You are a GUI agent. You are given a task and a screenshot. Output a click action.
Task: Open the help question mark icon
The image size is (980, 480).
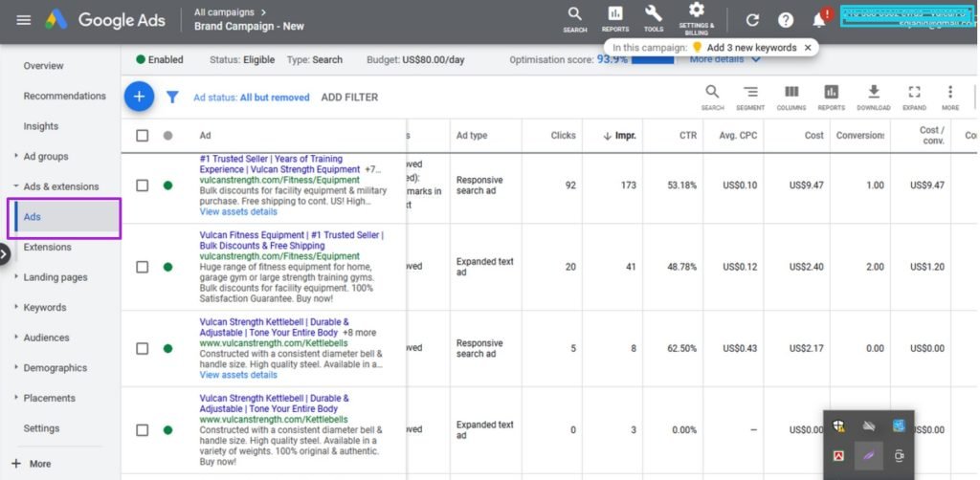(786, 20)
